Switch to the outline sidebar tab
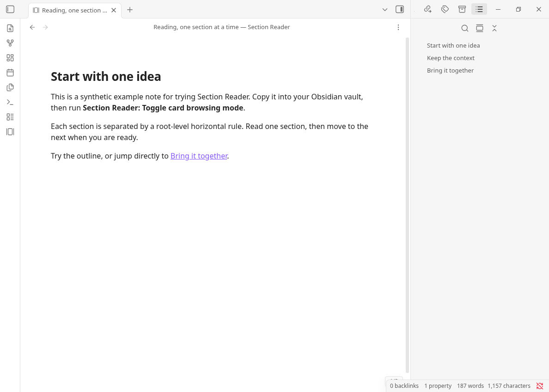The image size is (549, 392). pyautogui.click(x=479, y=9)
